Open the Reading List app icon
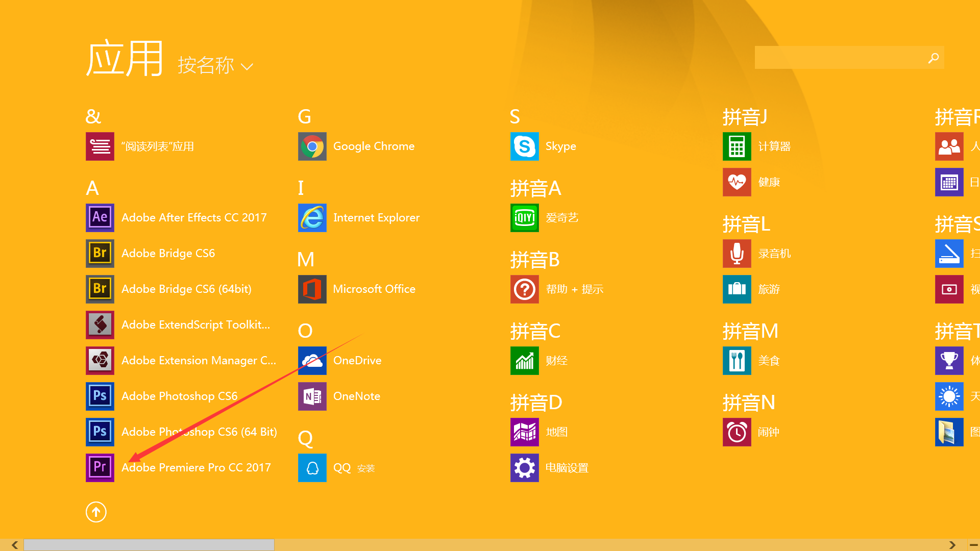Viewport: 980px width, 551px height. [100, 146]
